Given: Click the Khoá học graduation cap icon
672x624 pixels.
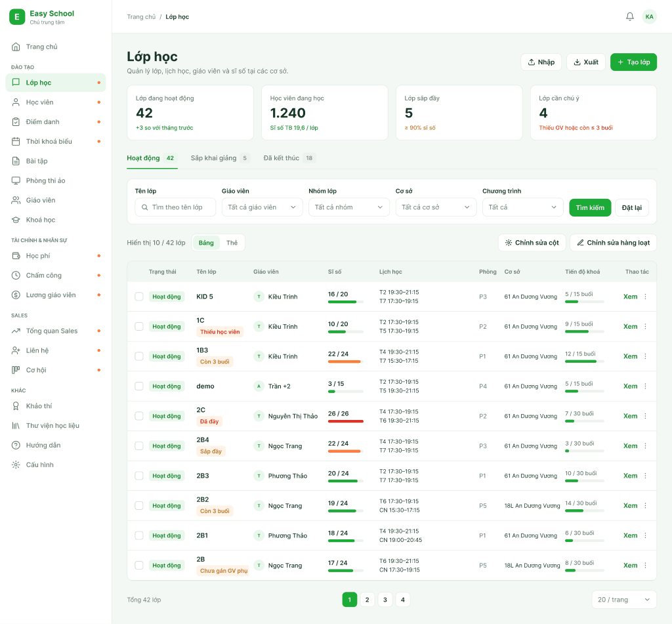Looking at the screenshot, I should (x=16, y=220).
